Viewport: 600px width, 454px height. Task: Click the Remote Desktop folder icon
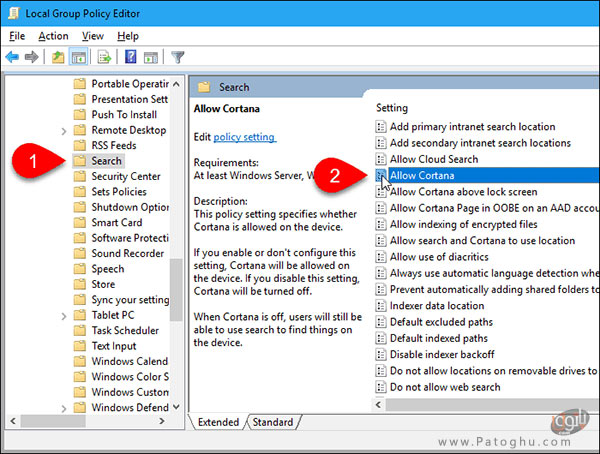click(x=80, y=130)
